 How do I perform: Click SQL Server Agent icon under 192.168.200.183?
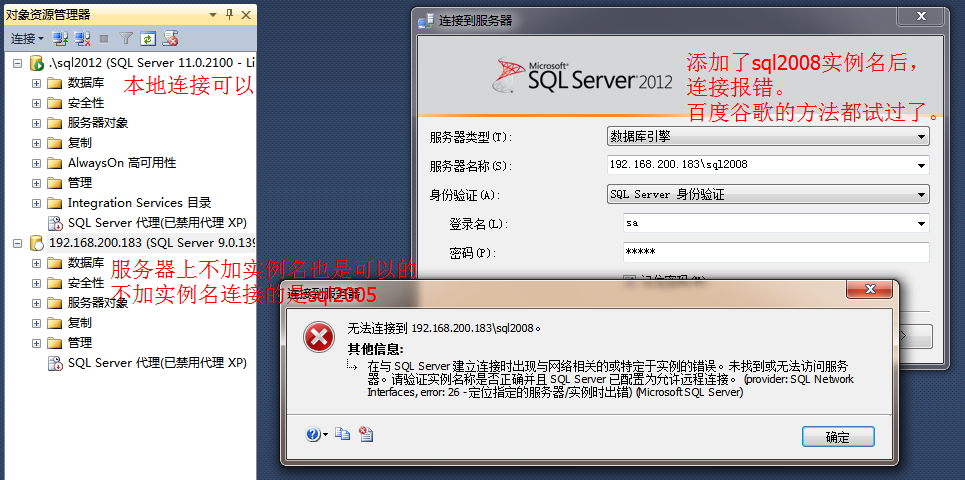coord(55,363)
